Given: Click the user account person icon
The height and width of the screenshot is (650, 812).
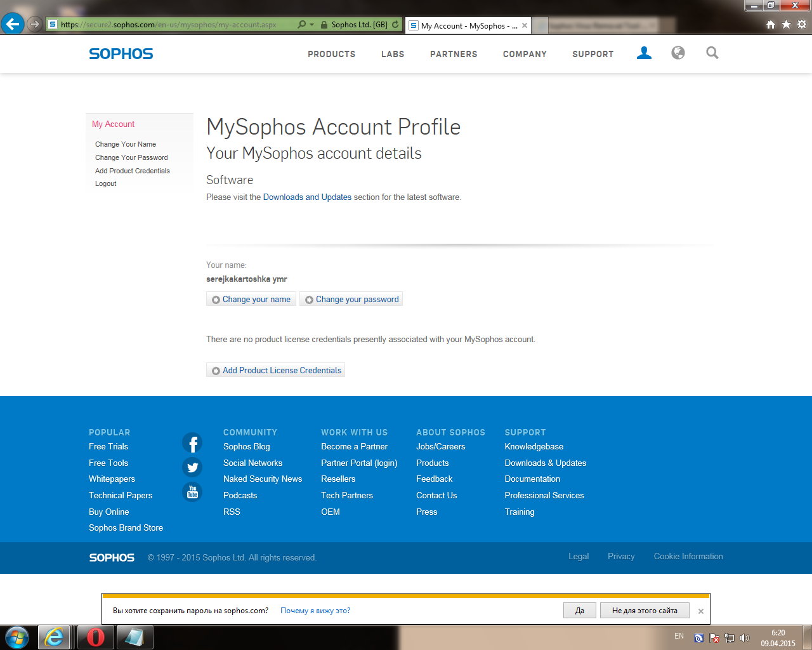Looking at the screenshot, I should (644, 53).
